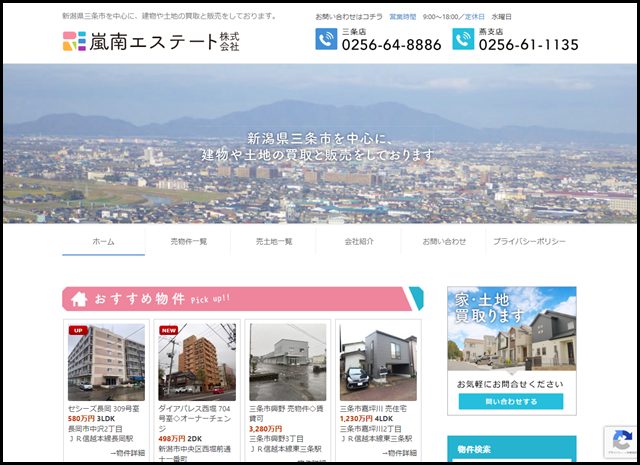Click the teal phone icon for 燕支店

[463, 39]
